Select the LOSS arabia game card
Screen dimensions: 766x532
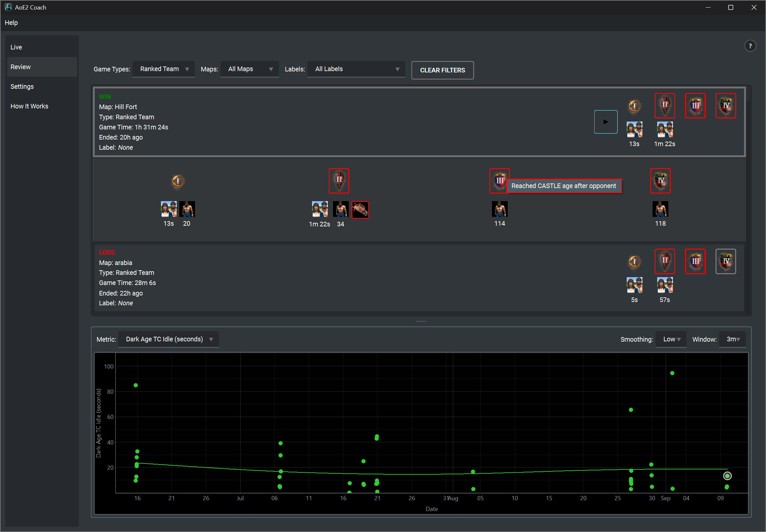click(419, 278)
